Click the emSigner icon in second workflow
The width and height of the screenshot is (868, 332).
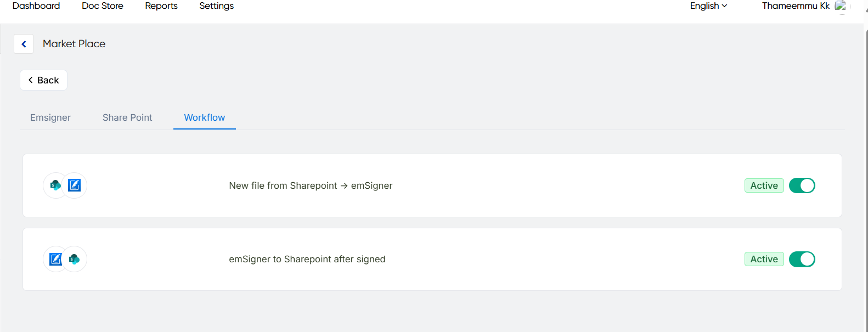click(55, 259)
